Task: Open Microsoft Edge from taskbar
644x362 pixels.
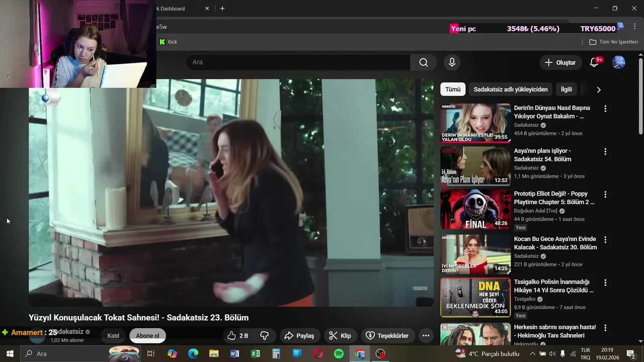Action: point(193,353)
